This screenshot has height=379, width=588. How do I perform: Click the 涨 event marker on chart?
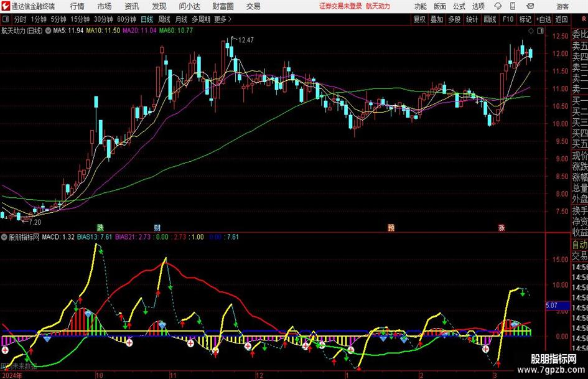[502, 227]
